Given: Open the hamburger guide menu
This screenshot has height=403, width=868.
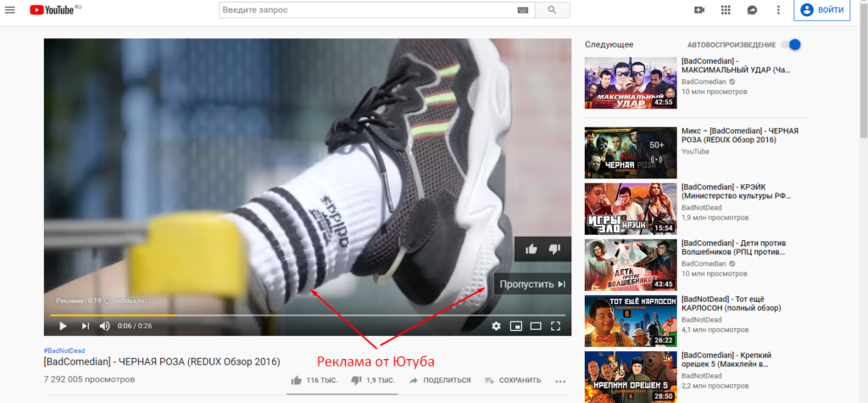Looking at the screenshot, I should click(x=9, y=10).
